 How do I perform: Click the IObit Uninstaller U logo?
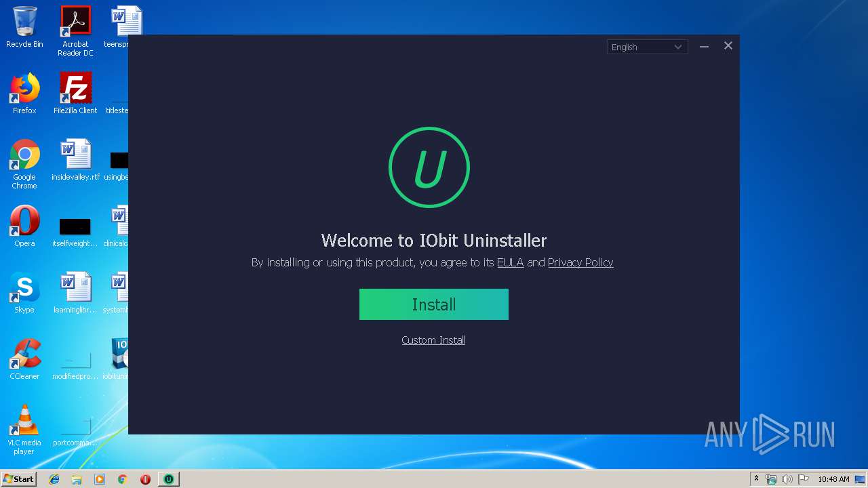[x=429, y=167]
